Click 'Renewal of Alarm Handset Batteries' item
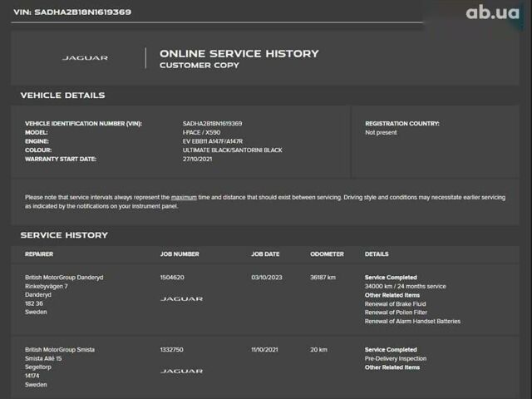This screenshot has height=399, width=532. [x=412, y=322]
